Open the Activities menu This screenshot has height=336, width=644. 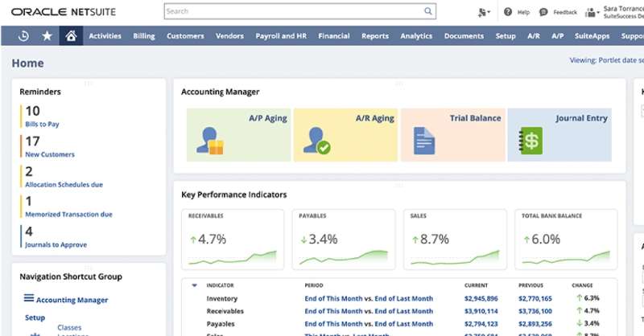(105, 36)
